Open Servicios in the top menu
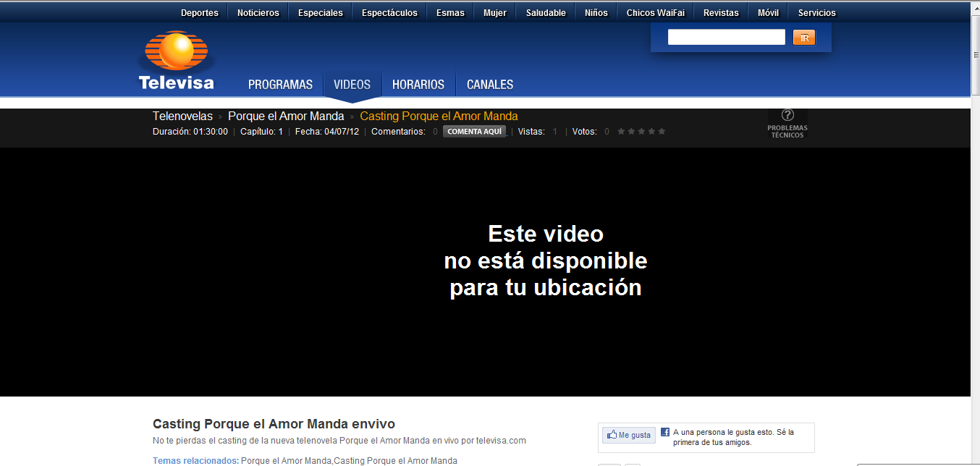The image size is (980, 466). click(816, 13)
